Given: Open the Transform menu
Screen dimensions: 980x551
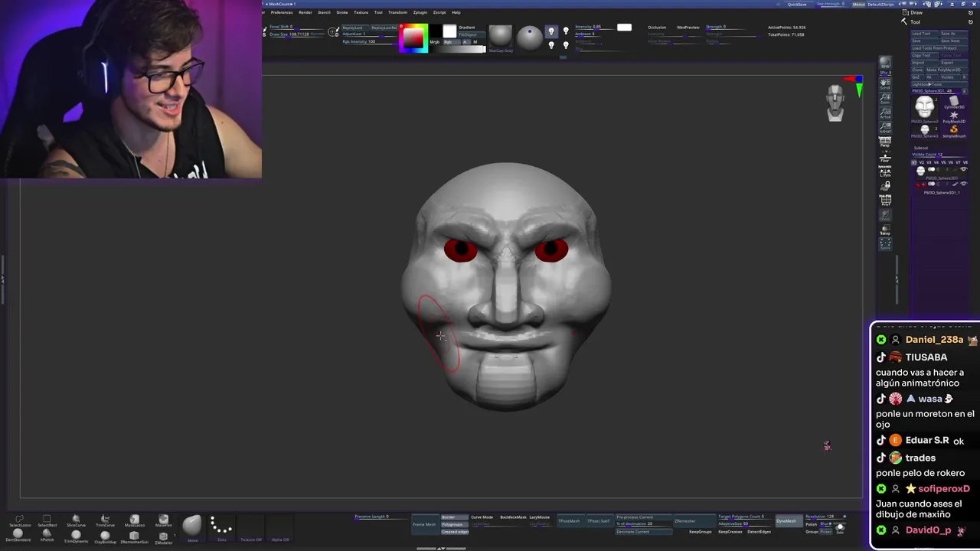Looking at the screenshot, I should (x=397, y=12).
